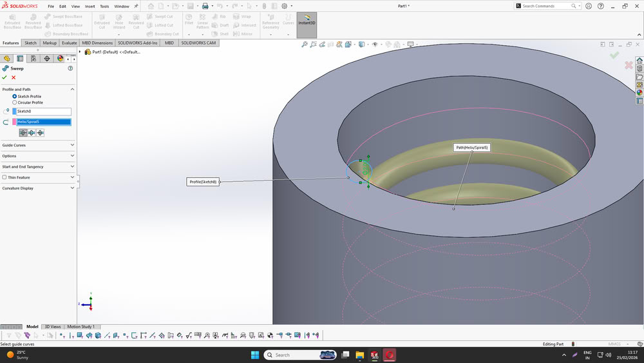644x363 pixels.
Task: Cancel the Sweep with red X
Action: coord(14,77)
